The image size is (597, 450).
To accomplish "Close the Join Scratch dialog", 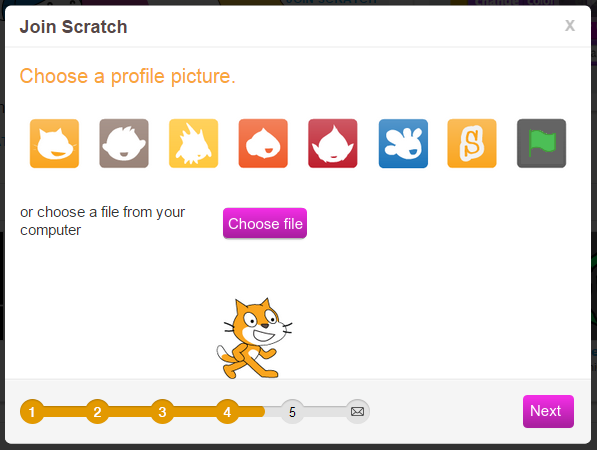I will [570, 26].
